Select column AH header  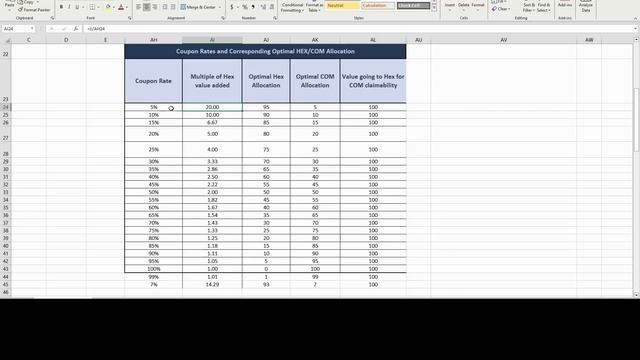(153, 40)
